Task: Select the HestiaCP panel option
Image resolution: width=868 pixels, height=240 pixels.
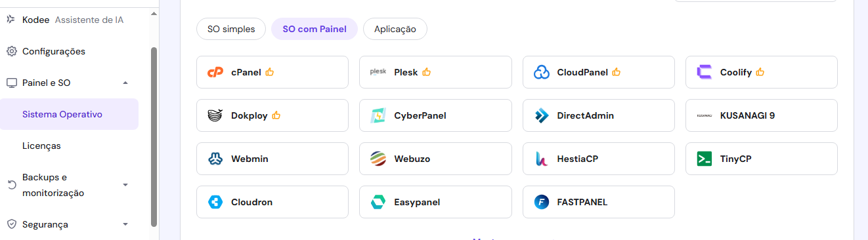Action: coord(599,159)
